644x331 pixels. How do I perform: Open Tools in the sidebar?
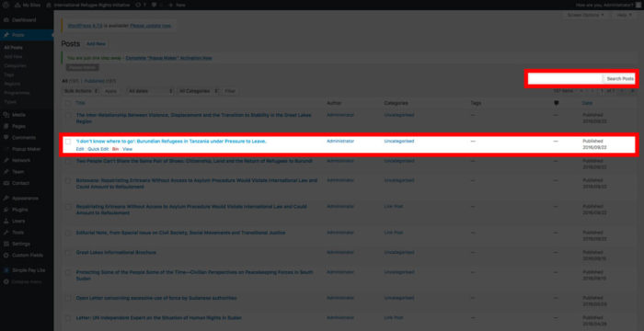(x=18, y=232)
